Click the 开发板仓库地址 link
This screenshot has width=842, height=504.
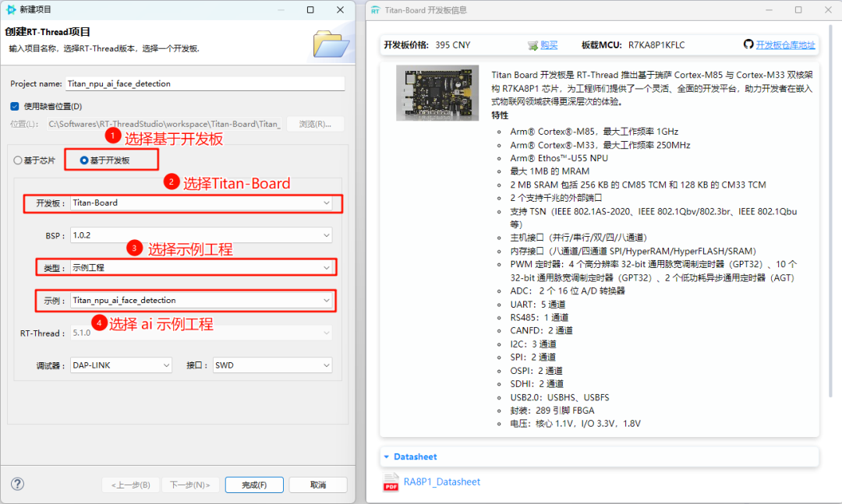787,44
